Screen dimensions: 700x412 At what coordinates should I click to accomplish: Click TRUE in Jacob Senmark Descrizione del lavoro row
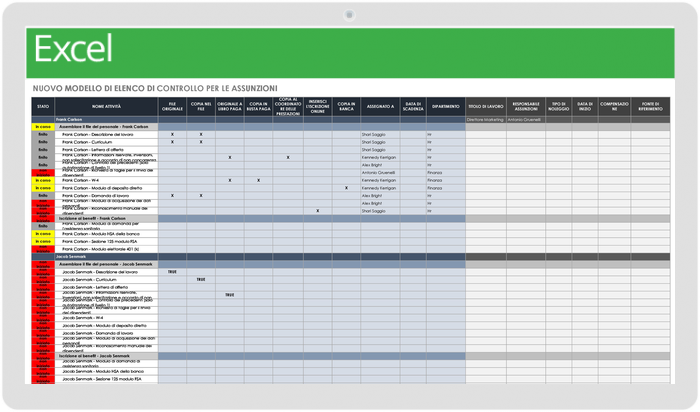(x=172, y=272)
